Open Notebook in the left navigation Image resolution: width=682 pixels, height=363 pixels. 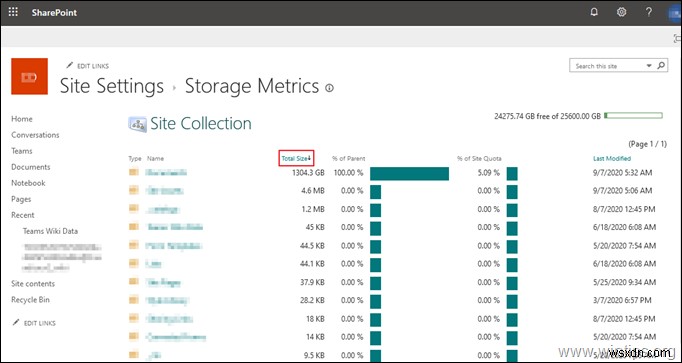(x=28, y=183)
